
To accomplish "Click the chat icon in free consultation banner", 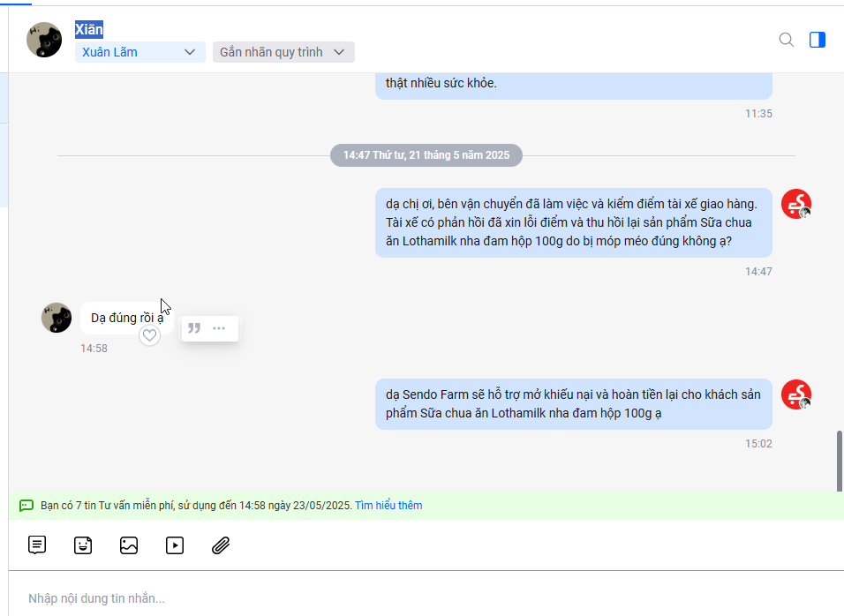I will pyautogui.click(x=26, y=506).
